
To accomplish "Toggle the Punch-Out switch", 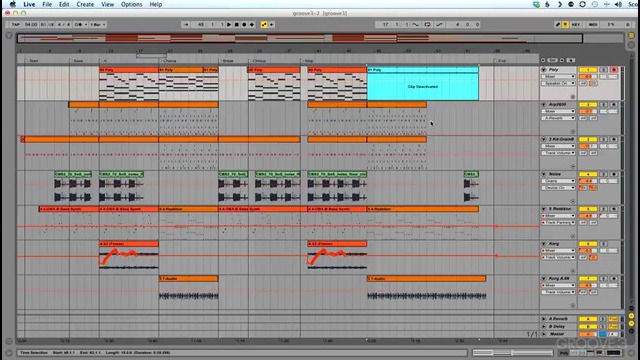I will (439, 24).
